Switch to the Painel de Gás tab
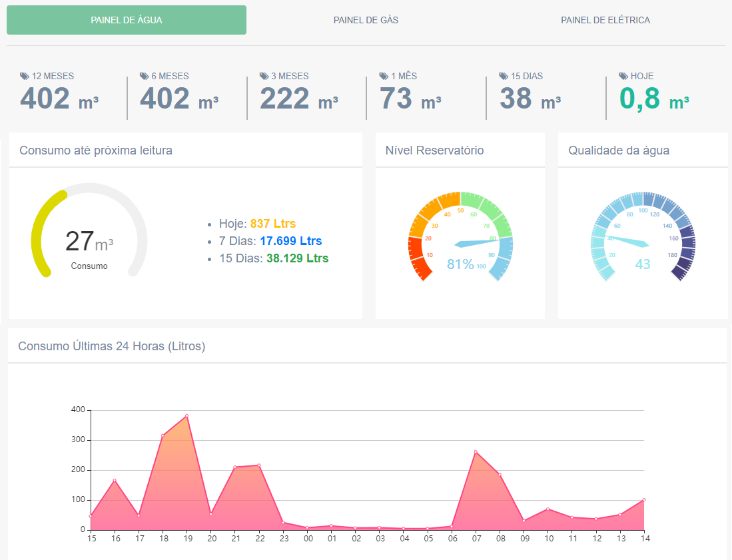The height and width of the screenshot is (560, 732). click(x=366, y=20)
